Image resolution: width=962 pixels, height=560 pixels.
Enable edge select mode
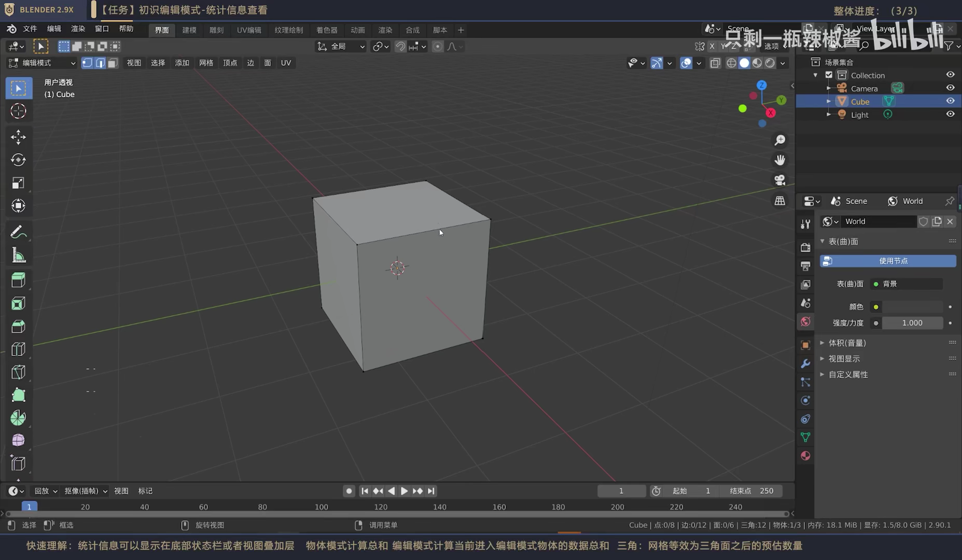coord(100,63)
